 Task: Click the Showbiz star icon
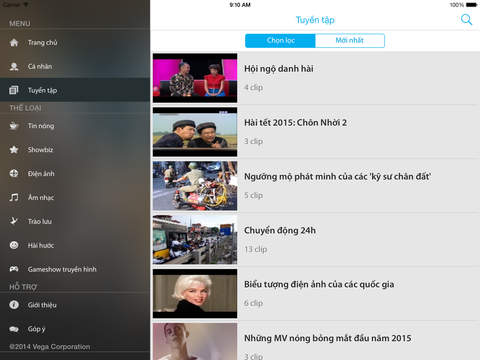coord(14,150)
